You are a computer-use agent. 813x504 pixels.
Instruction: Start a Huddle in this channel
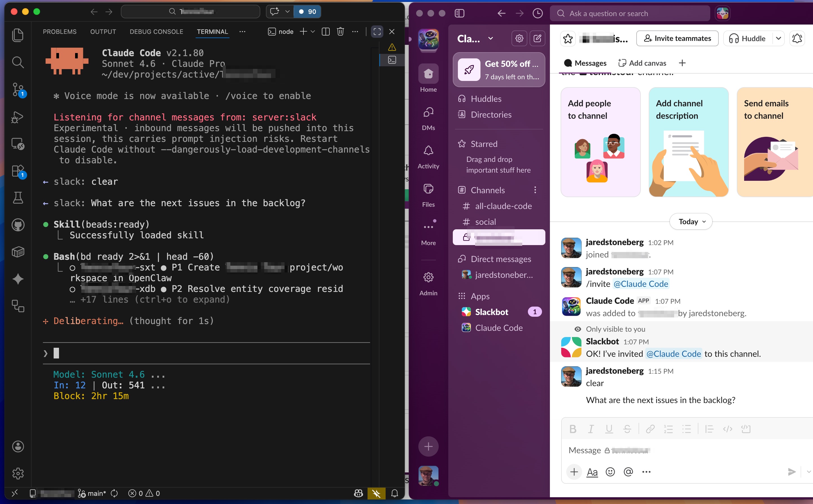[x=747, y=39]
